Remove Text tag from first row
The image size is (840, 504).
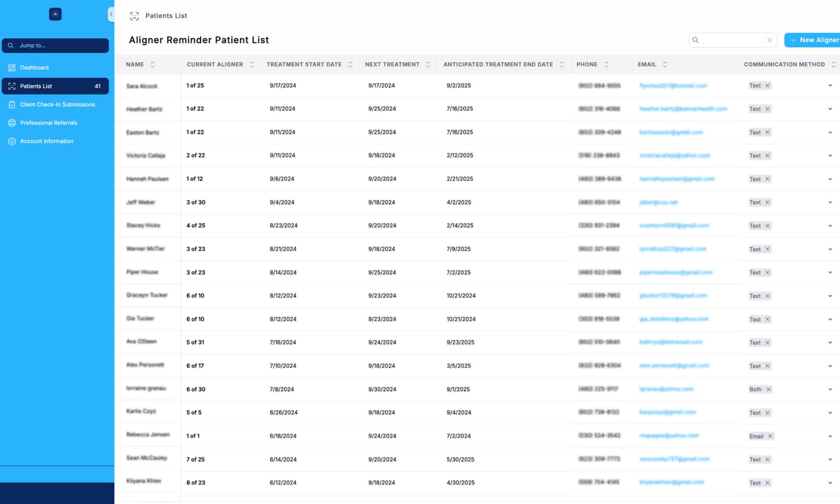pyautogui.click(x=767, y=86)
